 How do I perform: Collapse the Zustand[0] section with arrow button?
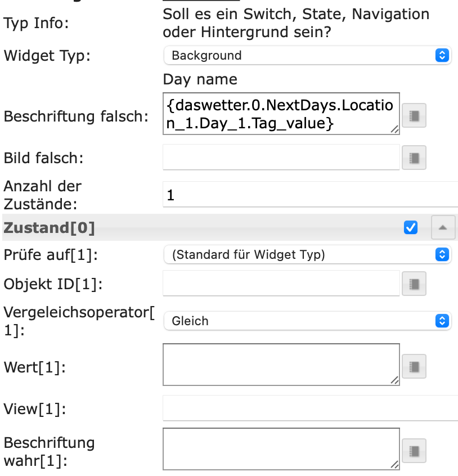[x=443, y=227]
